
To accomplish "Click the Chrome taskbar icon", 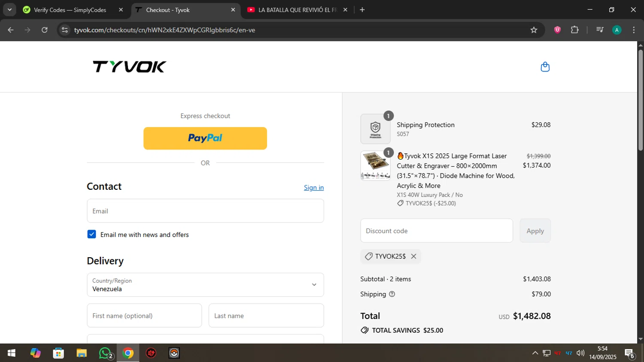I will tap(128, 353).
